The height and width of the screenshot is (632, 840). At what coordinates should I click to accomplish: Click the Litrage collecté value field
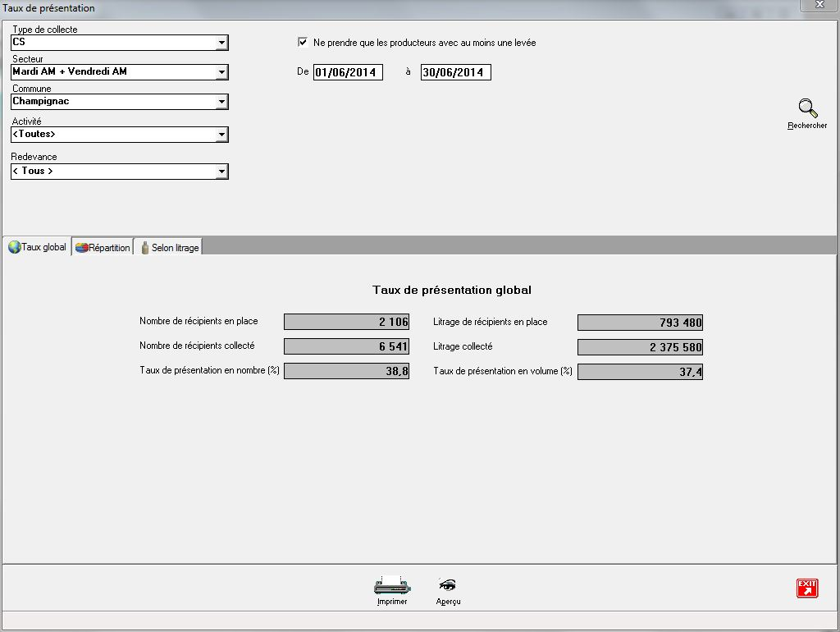pos(640,347)
